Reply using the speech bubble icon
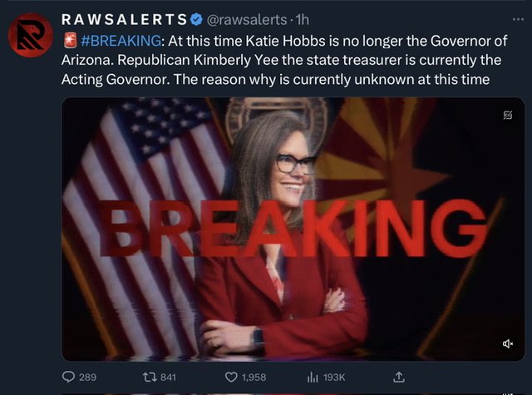Screen dimensions: 532x395 point(68,377)
